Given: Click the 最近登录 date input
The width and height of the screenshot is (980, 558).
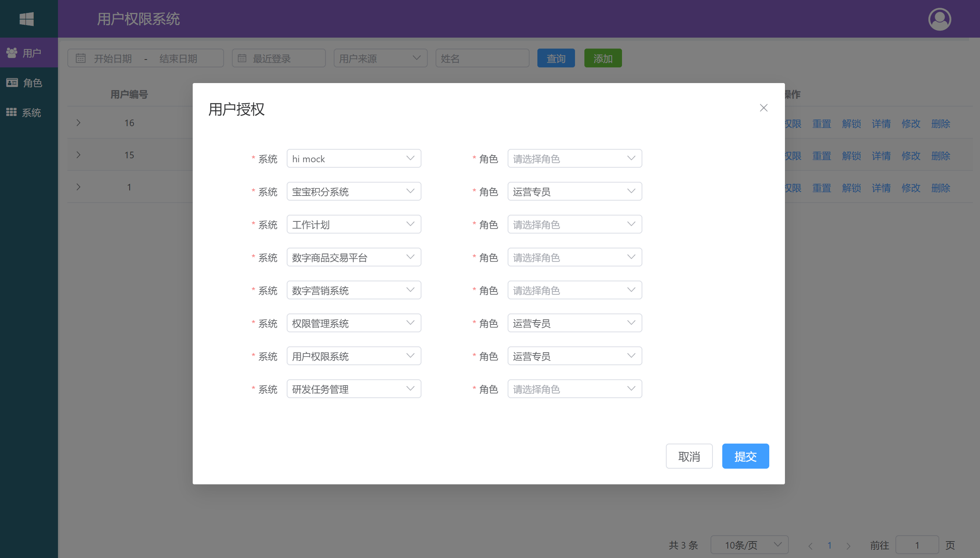Looking at the screenshot, I should click(x=278, y=58).
